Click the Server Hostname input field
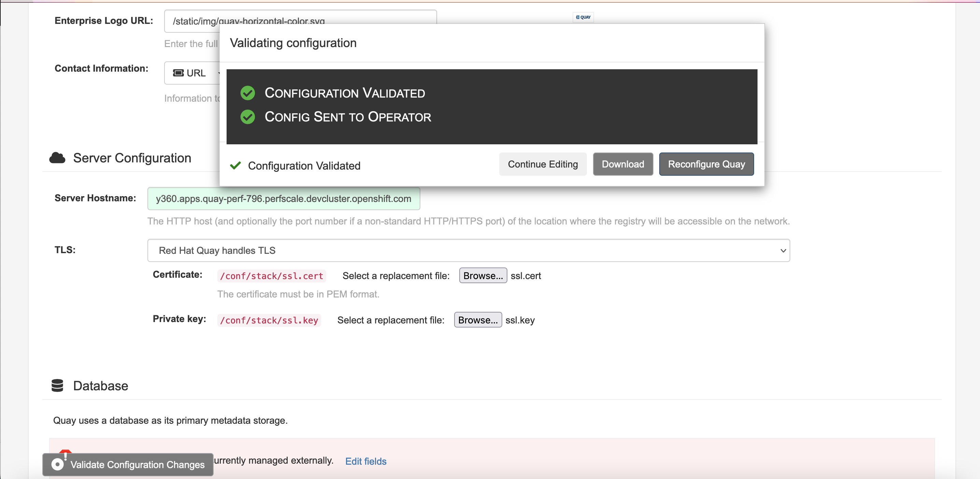Image resolution: width=980 pixels, height=479 pixels. 284,199
